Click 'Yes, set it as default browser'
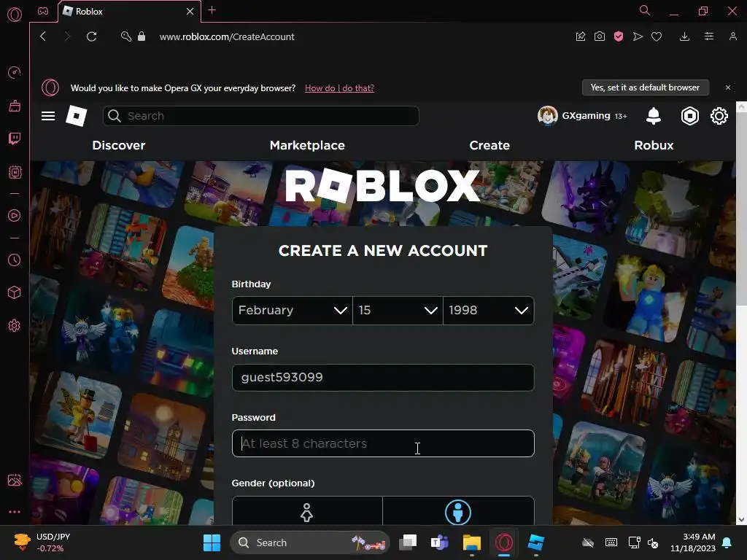 tap(645, 87)
